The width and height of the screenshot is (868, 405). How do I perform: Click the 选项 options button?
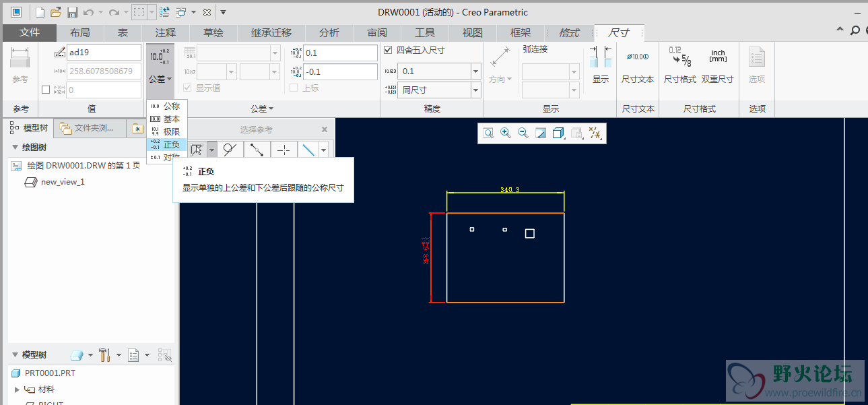tap(757, 66)
